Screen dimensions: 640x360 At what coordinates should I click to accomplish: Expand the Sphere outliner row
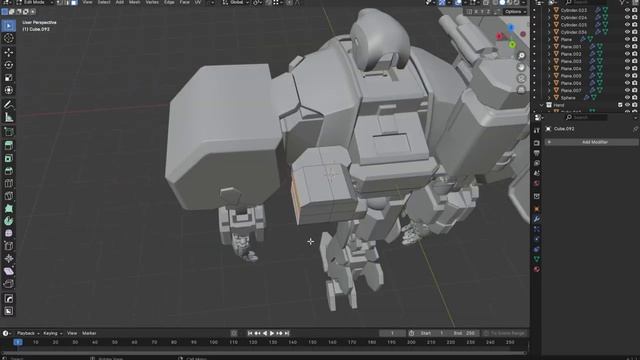pyautogui.click(x=549, y=98)
